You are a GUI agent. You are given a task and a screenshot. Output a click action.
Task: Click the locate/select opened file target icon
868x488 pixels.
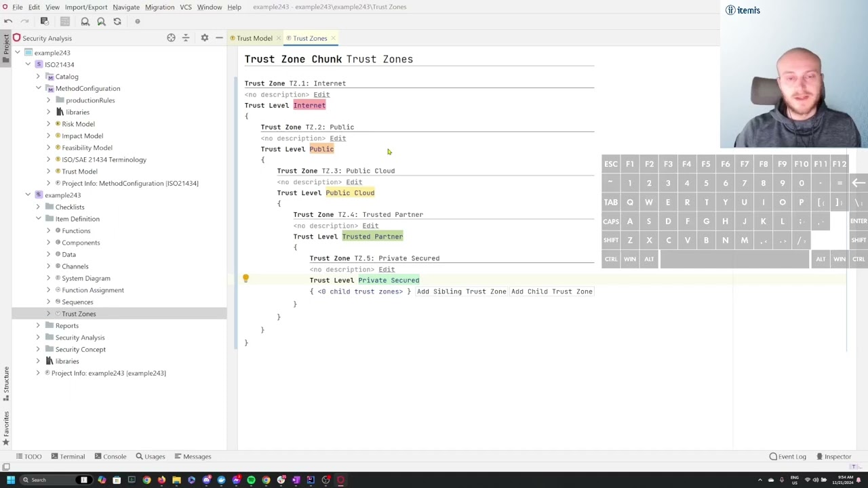point(171,38)
